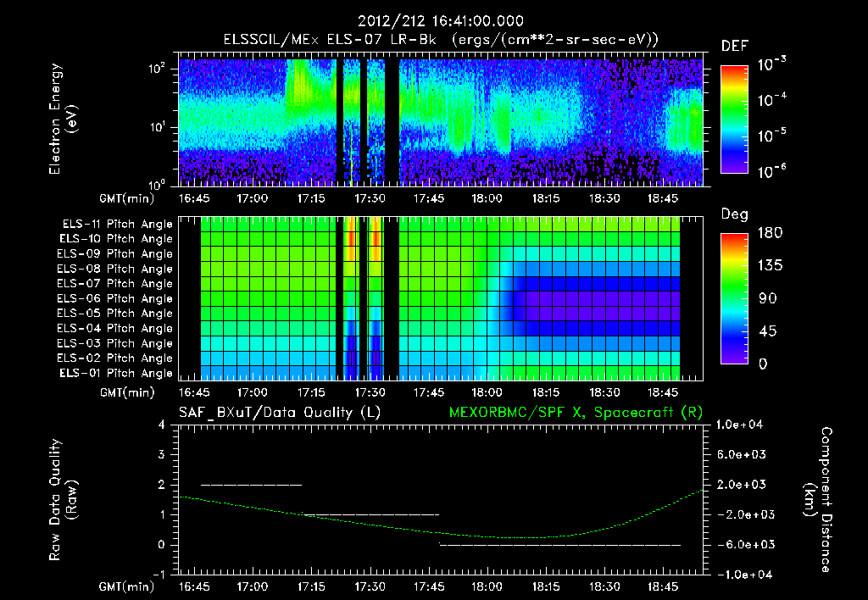Click the 10⁻⁴ value on DEF scale

point(771,100)
